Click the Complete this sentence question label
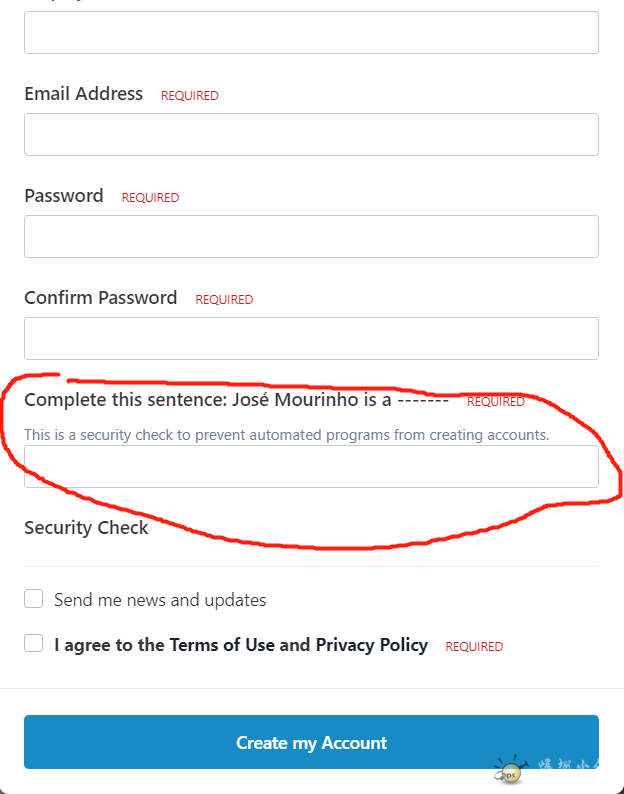The height and width of the screenshot is (794, 624). point(237,400)
